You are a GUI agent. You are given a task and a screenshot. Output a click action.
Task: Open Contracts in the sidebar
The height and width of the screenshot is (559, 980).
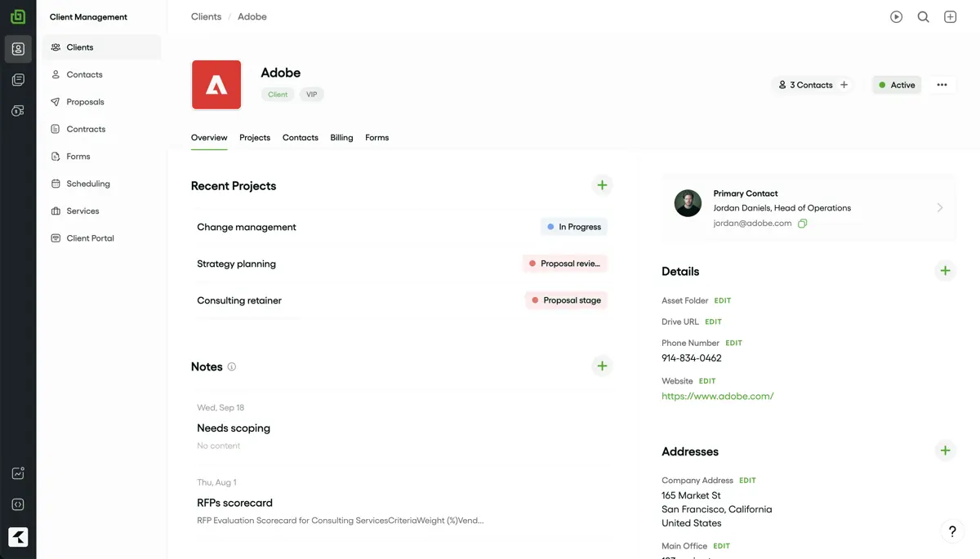[102, 129]
